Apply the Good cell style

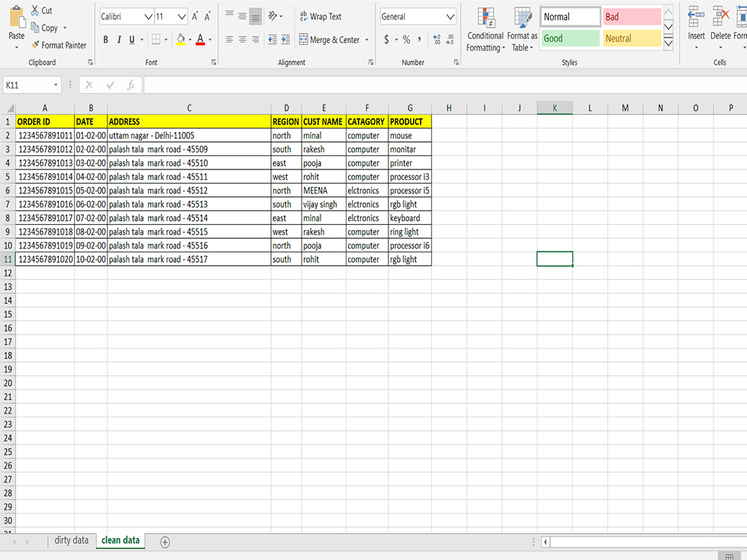click(x=570, y=38)
